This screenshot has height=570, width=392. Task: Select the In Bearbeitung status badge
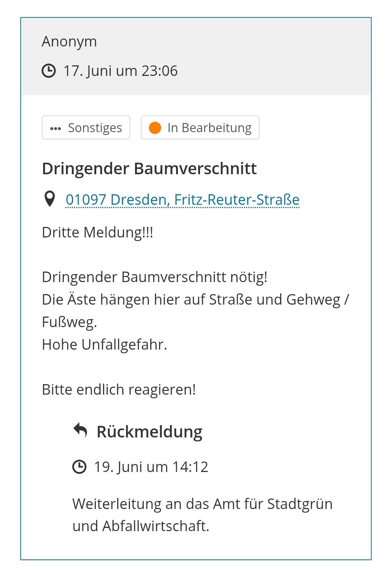coord(200,127)
